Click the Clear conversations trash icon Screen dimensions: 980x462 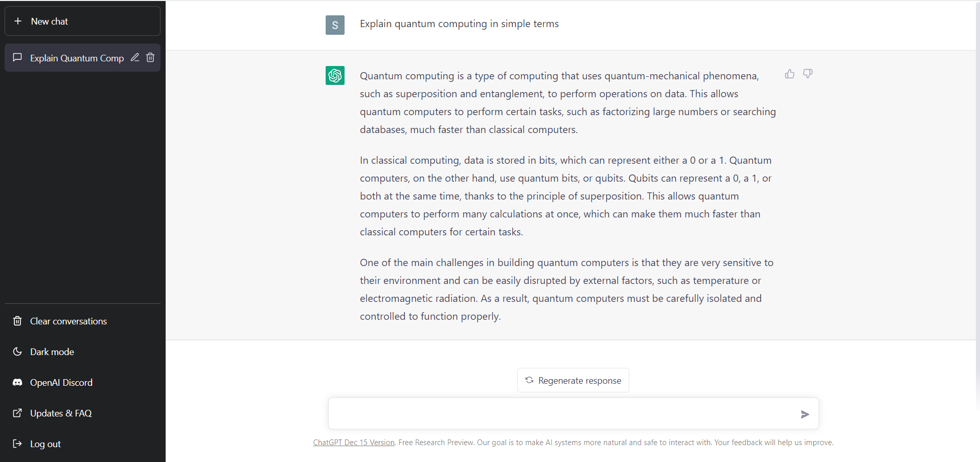coord(17,321)
